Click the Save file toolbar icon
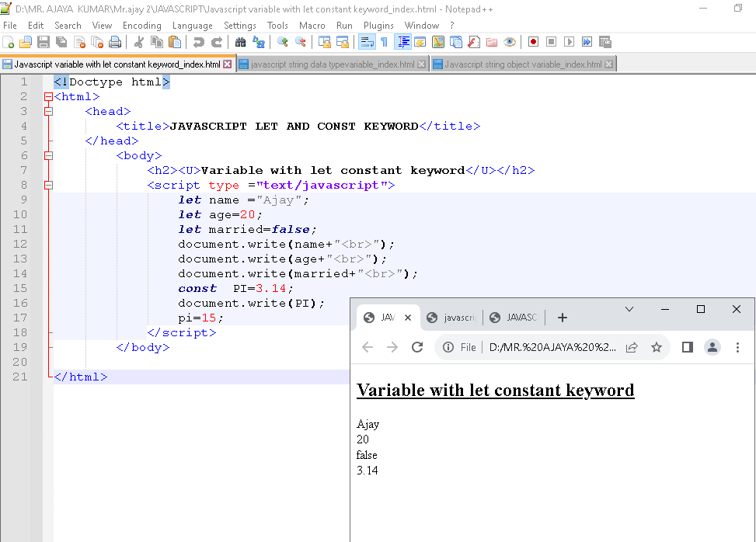This screenshot has width=756, height=542. pyautogui.click(x=44, y=42)
